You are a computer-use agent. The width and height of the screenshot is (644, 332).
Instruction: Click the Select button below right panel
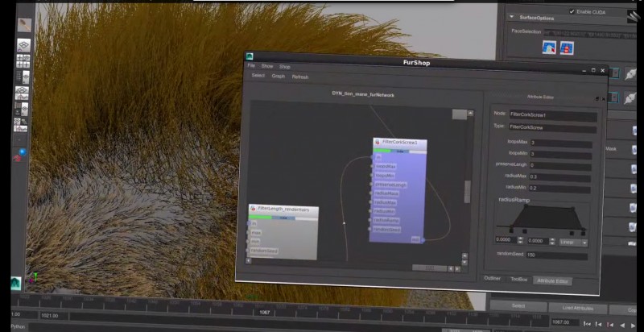coord(518,306)
